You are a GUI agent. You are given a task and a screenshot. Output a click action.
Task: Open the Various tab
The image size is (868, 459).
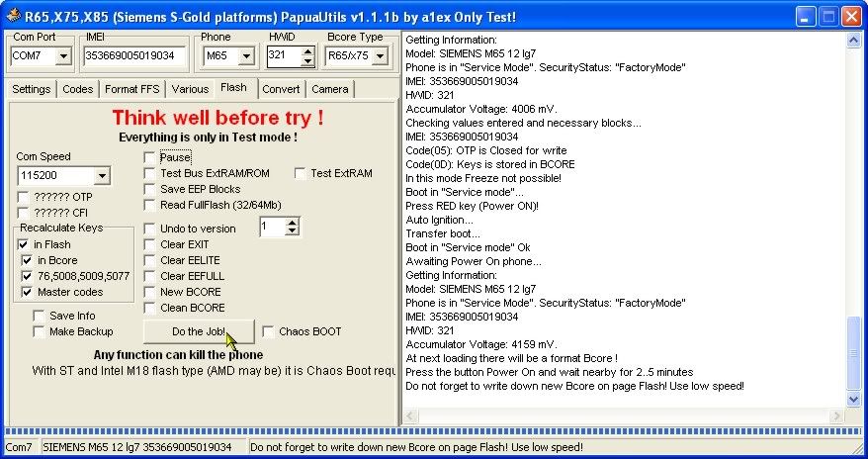pos(190,89)
